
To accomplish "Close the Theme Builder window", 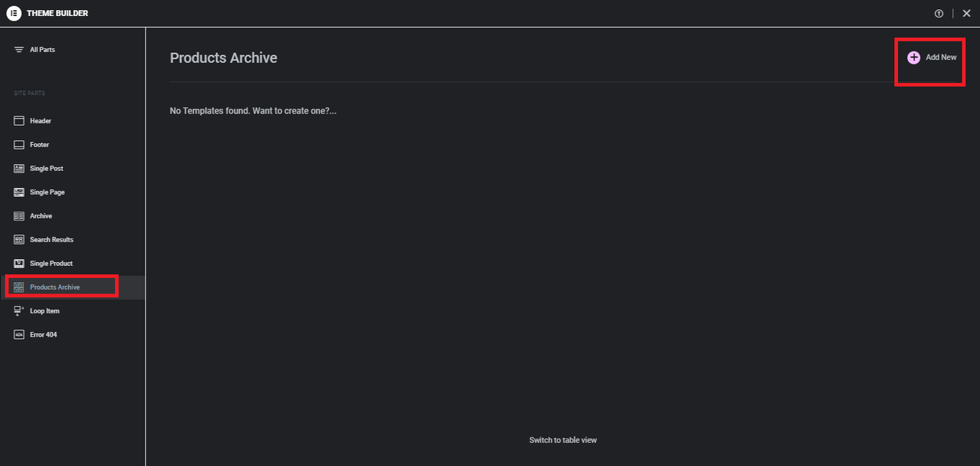I will pyautogui.click(x=966, y=13).
